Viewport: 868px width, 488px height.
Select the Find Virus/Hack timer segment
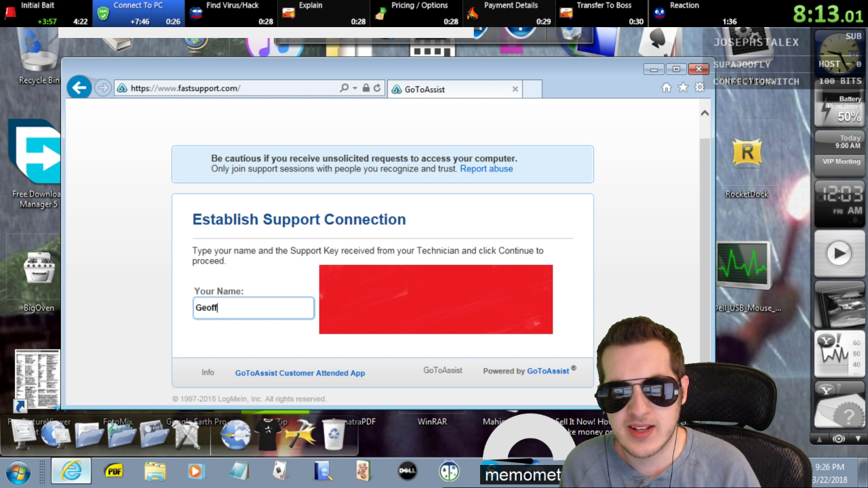coord(231,14)
